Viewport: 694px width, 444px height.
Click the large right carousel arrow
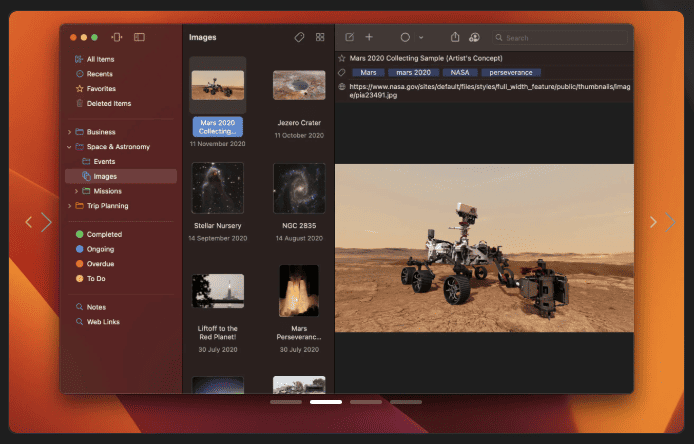click(x=670, y=222)
